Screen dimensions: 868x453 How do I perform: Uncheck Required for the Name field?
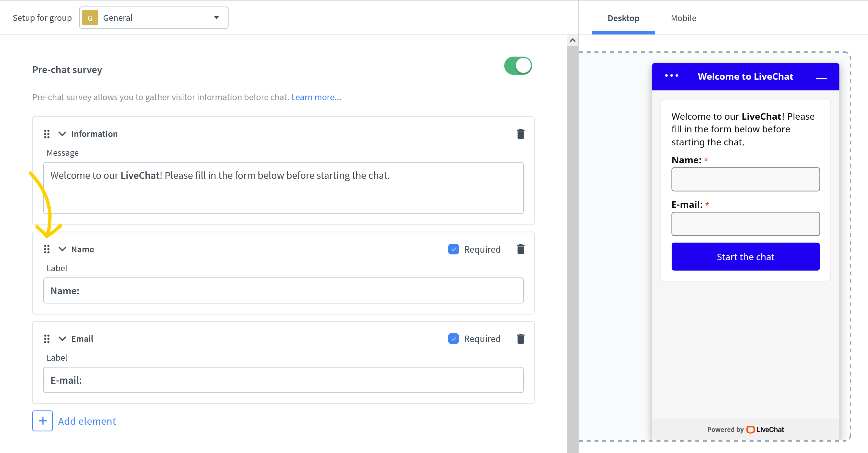pyautogui.click(x=454, y=249)
